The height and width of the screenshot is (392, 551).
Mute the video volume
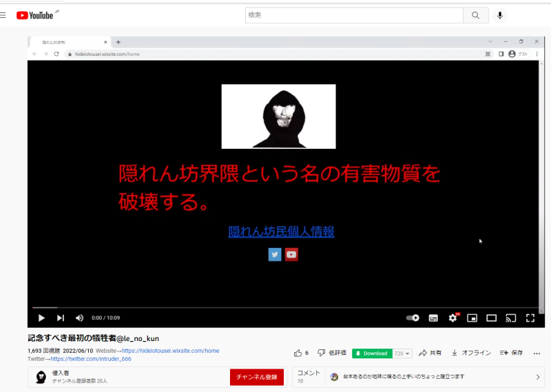tap(79, 318)
